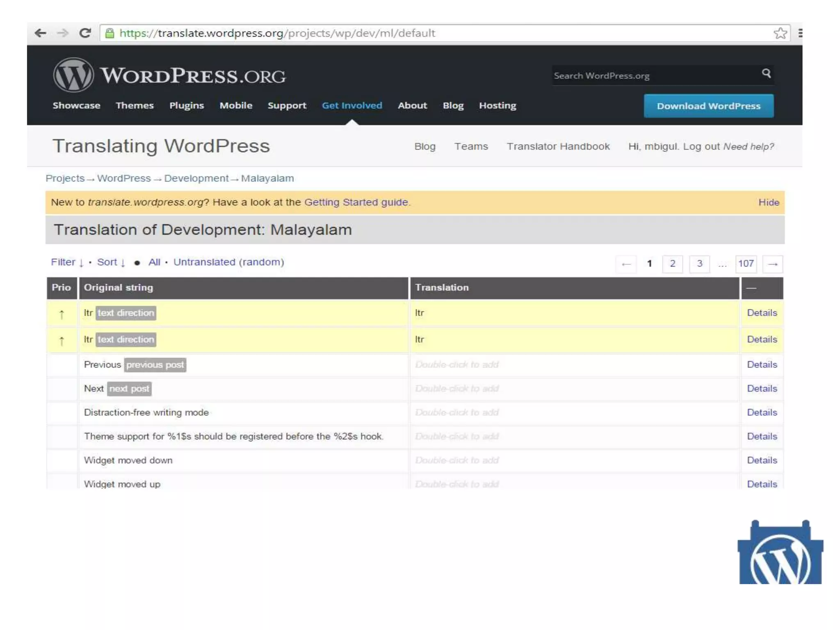Bookmark page with star icon
The image size is (840, 630).
780,33
